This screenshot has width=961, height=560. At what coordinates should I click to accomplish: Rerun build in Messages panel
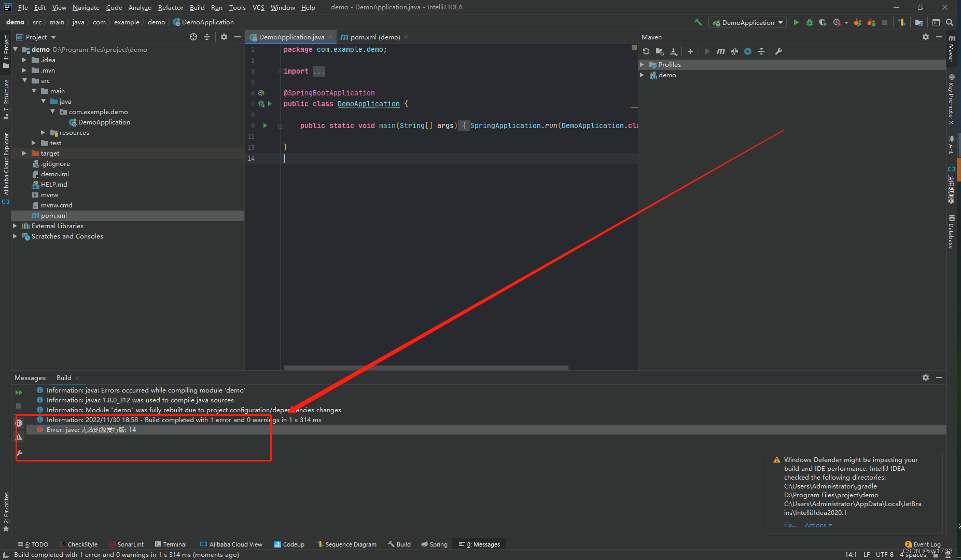(19, 393)
